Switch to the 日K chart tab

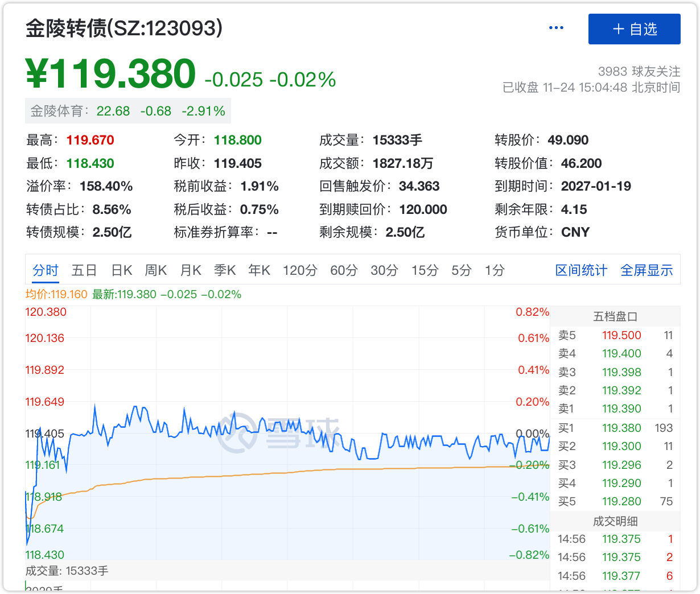(122, 270)
